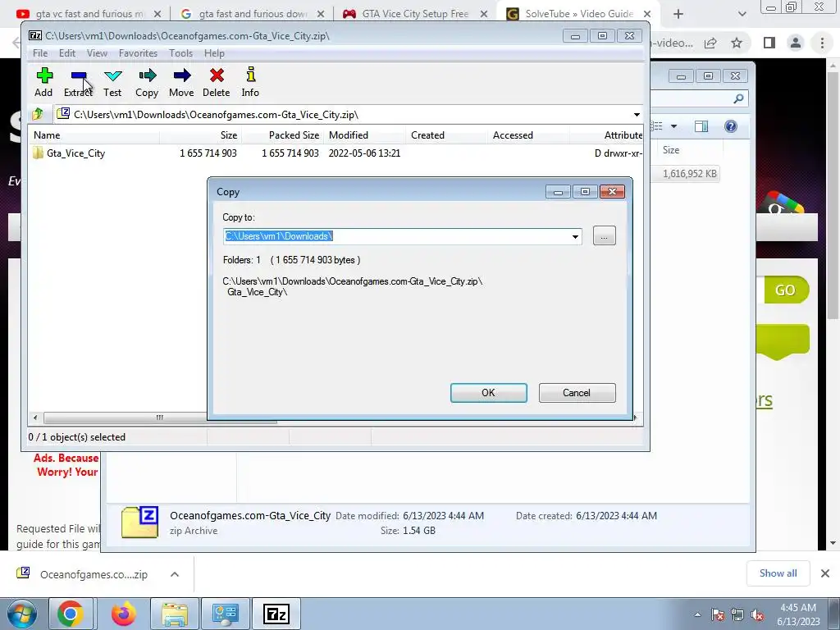840x630 pixels.
Task: Open the File menu
Action: click(40, 53)
